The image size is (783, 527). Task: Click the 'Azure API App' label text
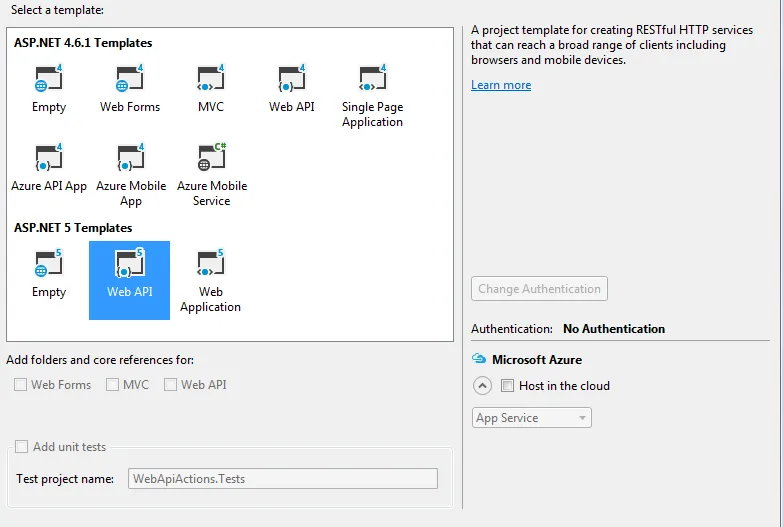49,186
